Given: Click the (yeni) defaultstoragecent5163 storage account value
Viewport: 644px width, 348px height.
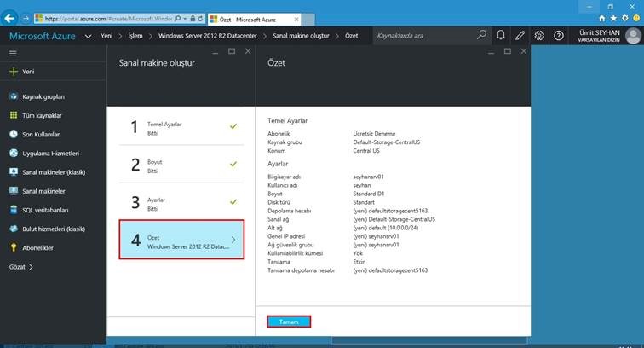Looking at the screenshot, I should (x=390, y=211).
